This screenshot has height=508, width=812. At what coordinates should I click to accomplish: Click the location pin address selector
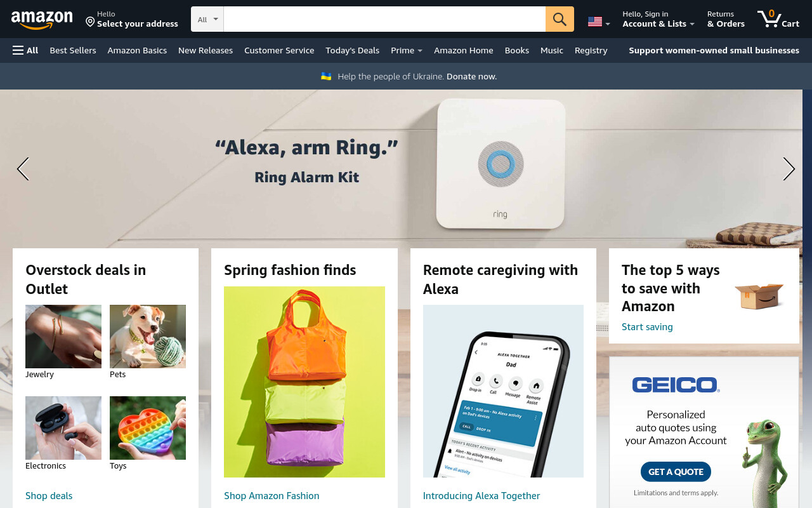[132, 19]
